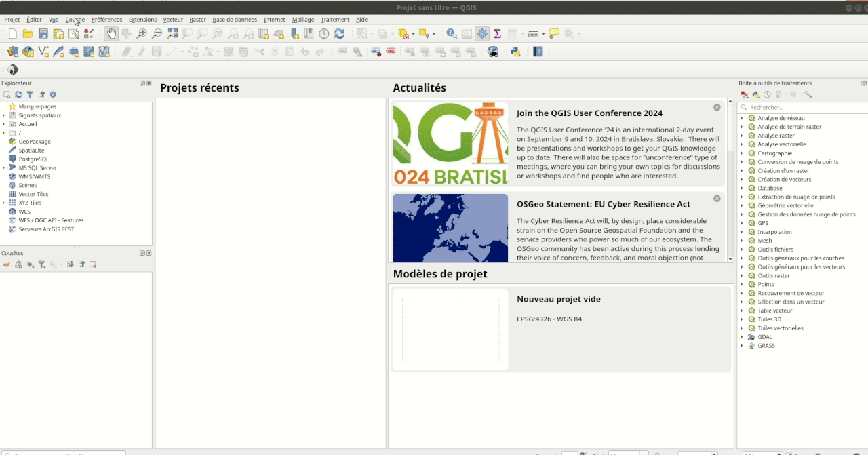Show map tips speech bubble icon
868x455 pixels.
click(x=554, y=34)
